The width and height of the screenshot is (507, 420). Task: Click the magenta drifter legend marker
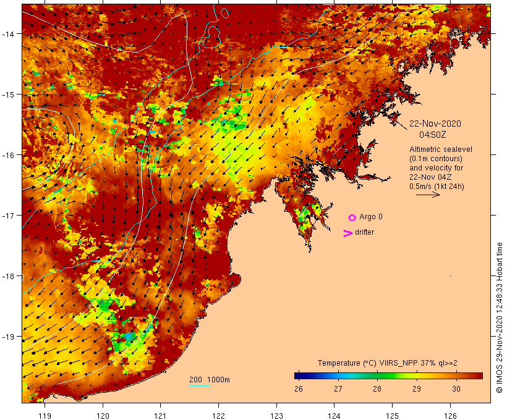click(347, 233)
